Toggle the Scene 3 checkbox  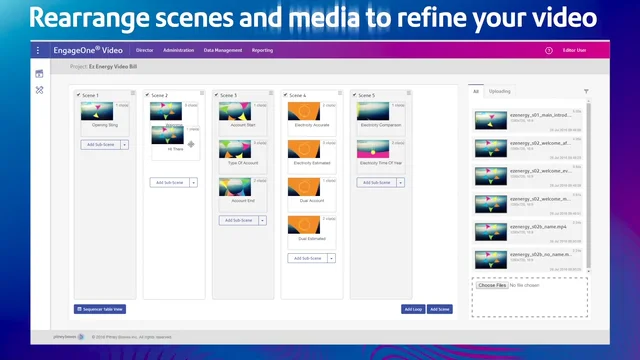[216, 95]
